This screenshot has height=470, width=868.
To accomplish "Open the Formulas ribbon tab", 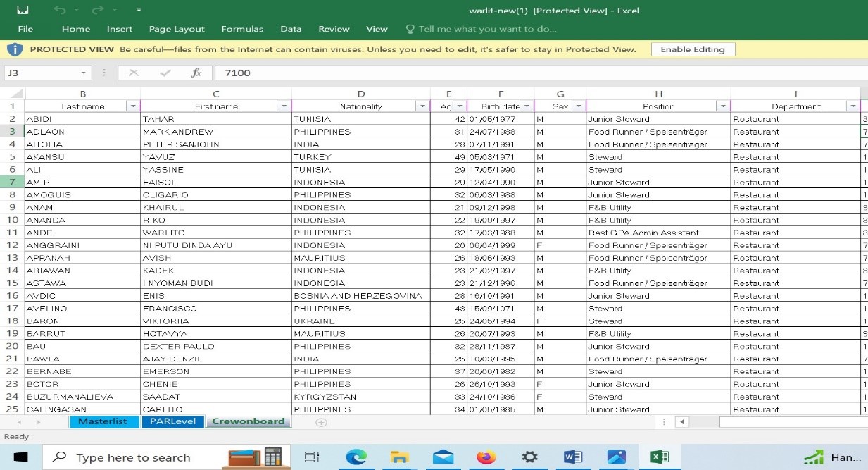I will [x=241, y=29].
